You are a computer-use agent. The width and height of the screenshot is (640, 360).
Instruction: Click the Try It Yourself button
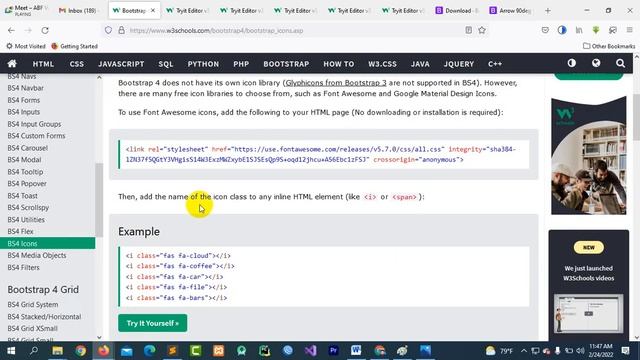click(x=153, y=323)
